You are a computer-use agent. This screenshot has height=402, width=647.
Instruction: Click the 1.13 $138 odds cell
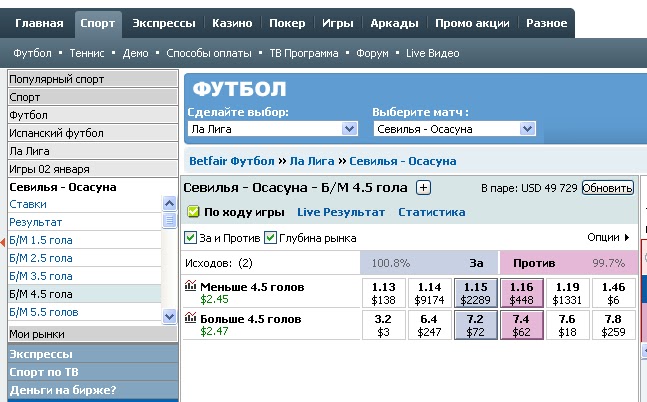tap(383, 293)
